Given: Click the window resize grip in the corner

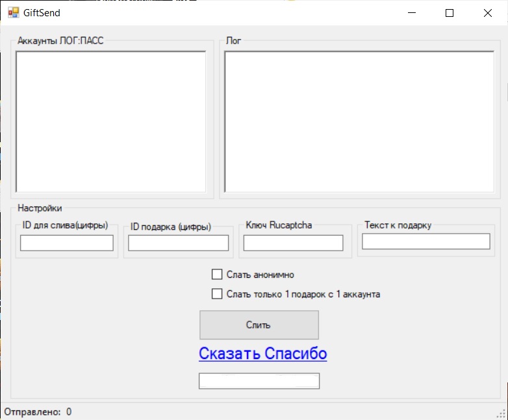Looking at the screenshot, I should coord(501,413).
